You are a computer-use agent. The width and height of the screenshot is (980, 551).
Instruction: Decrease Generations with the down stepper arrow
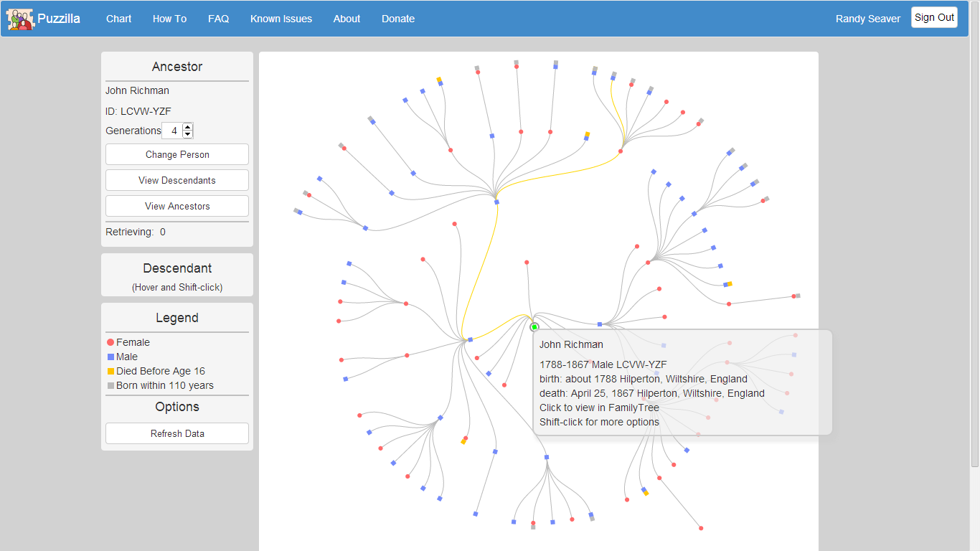click(187, 134)
